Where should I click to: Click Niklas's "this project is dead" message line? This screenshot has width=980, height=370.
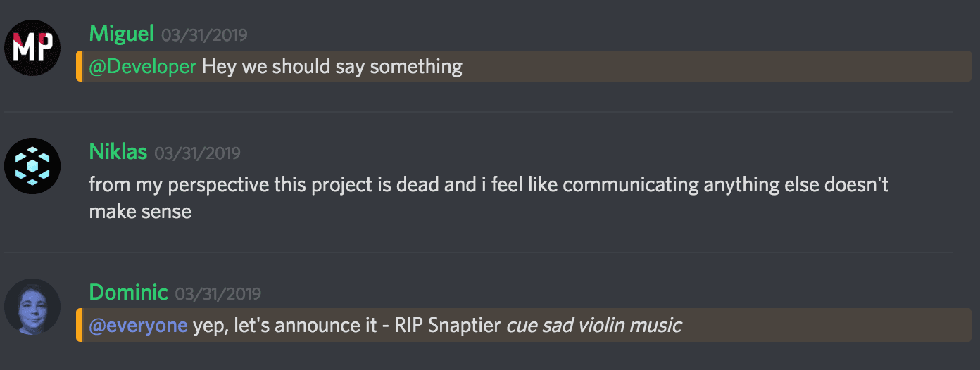(489, 185)
